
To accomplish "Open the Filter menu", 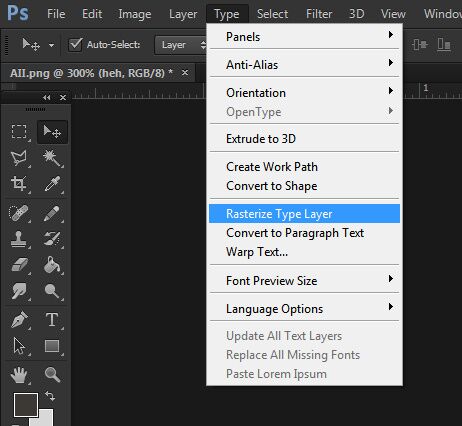I will (x=319, y=14).
